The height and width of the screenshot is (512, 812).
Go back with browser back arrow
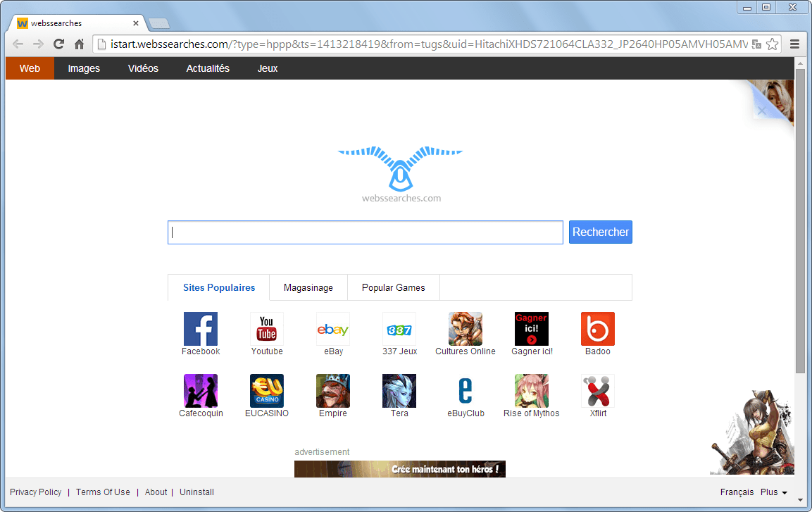18,44
